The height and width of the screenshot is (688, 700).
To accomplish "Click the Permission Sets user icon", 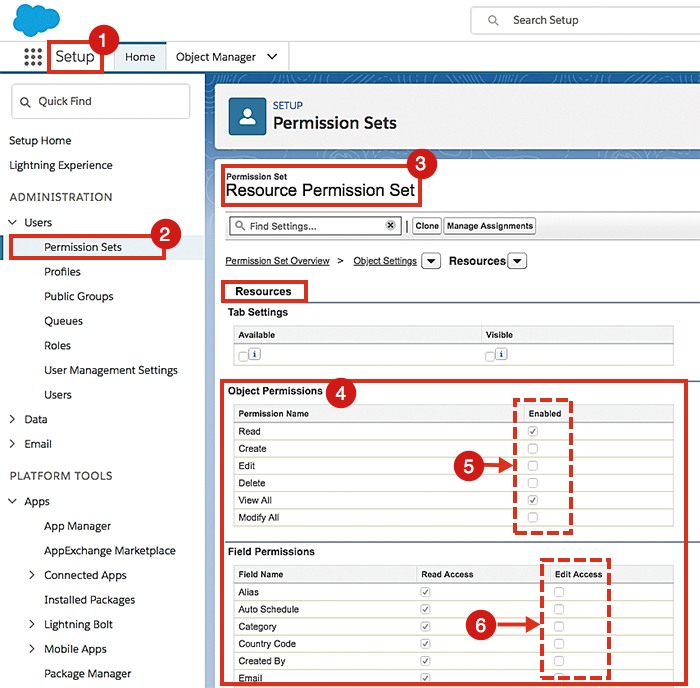I will coord(247,117).
